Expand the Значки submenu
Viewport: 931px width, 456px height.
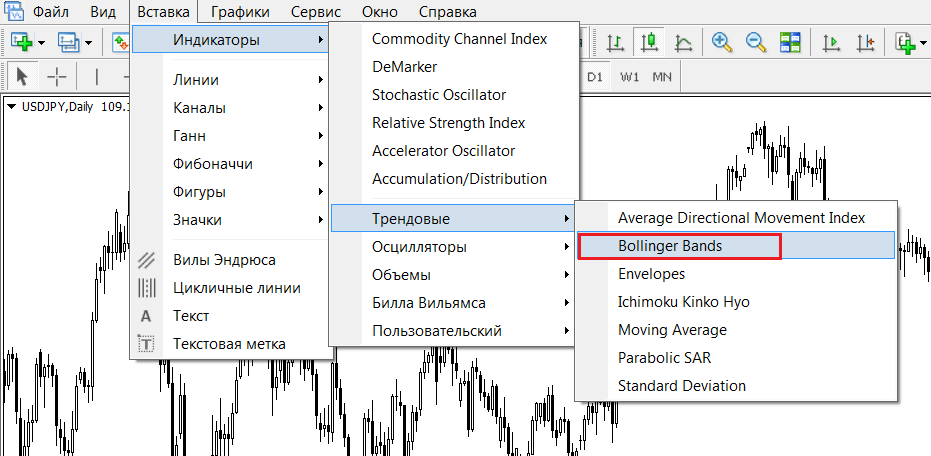point(230,220)
